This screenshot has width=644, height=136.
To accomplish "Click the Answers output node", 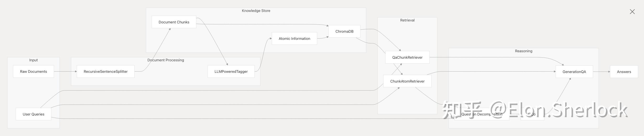I will (624, 72).
